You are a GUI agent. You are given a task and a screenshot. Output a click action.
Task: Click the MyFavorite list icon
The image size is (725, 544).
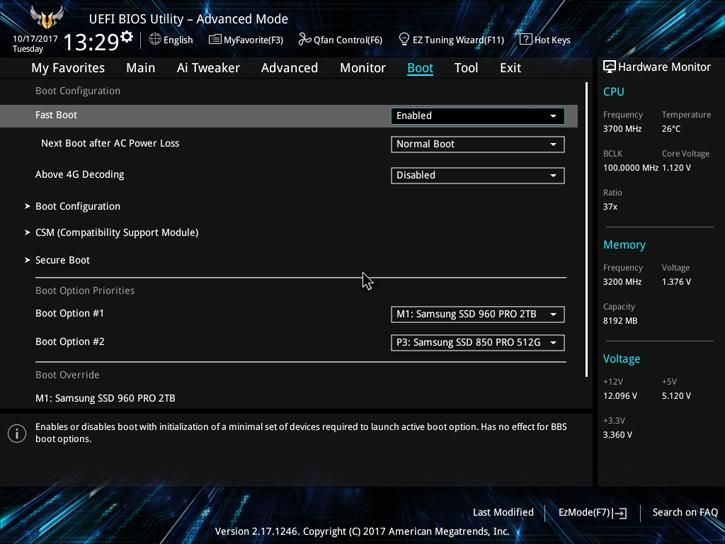[215, 39]
